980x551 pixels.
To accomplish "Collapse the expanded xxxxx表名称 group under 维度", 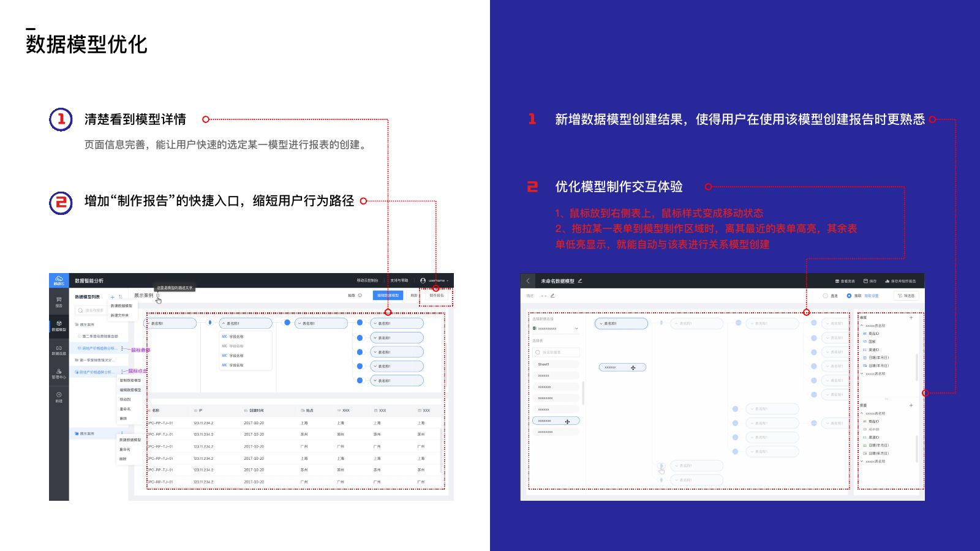I will 862,326.
